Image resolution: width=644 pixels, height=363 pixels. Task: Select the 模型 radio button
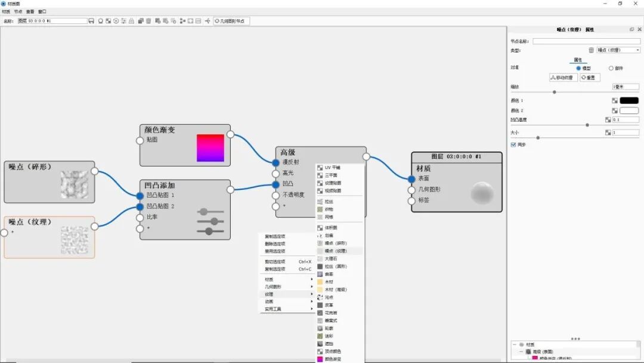578,67
